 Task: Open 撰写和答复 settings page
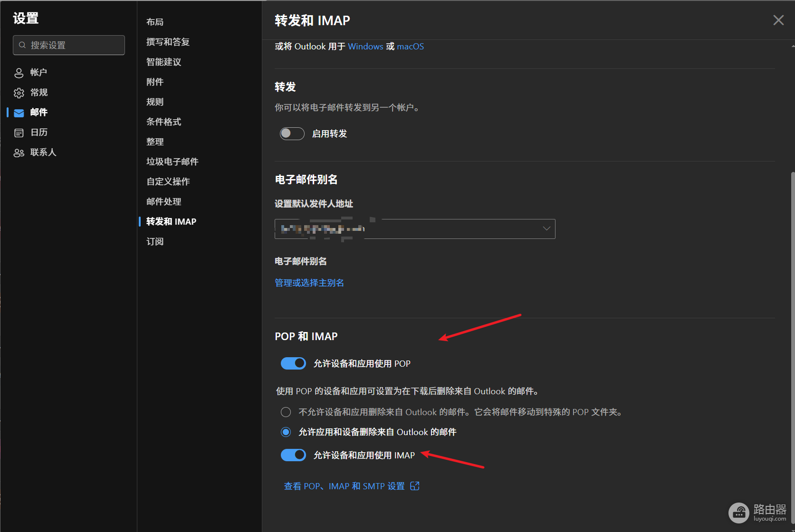(x=168, y=42)
